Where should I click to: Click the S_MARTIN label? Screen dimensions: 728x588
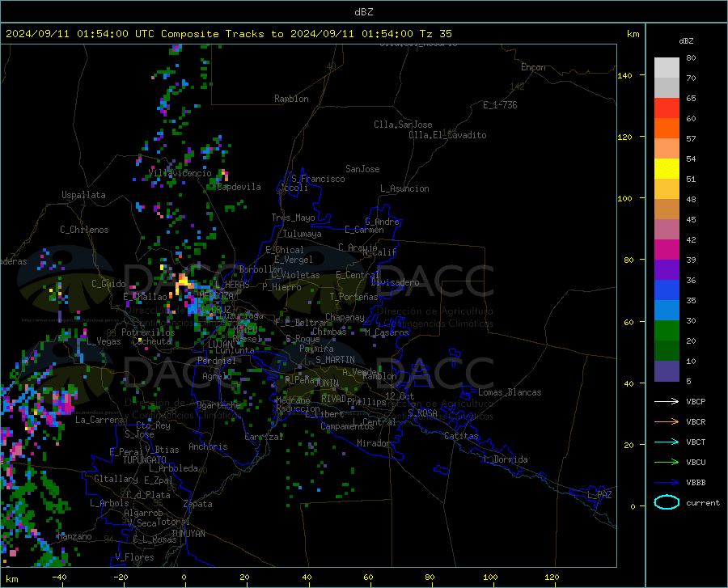tap(335, 360)
